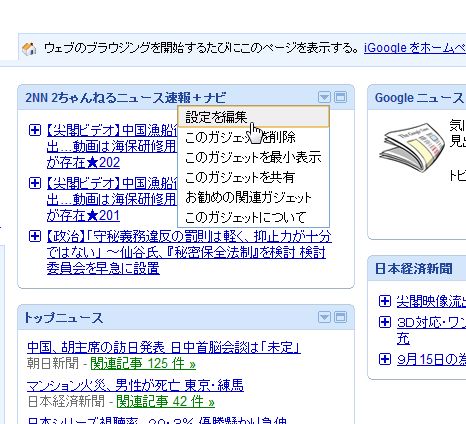Screen dimensions: 466x424
Task: Click the house icon in the notification bar
Action: click(29, 49)
